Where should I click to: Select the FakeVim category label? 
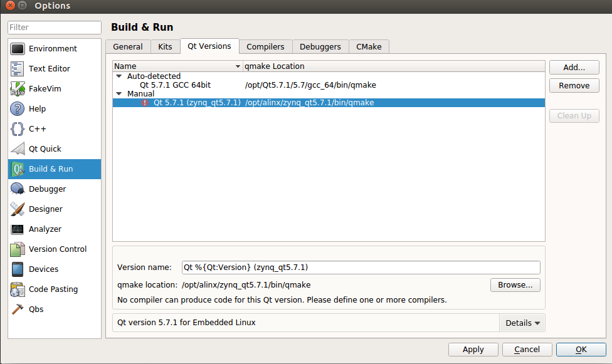45,89
